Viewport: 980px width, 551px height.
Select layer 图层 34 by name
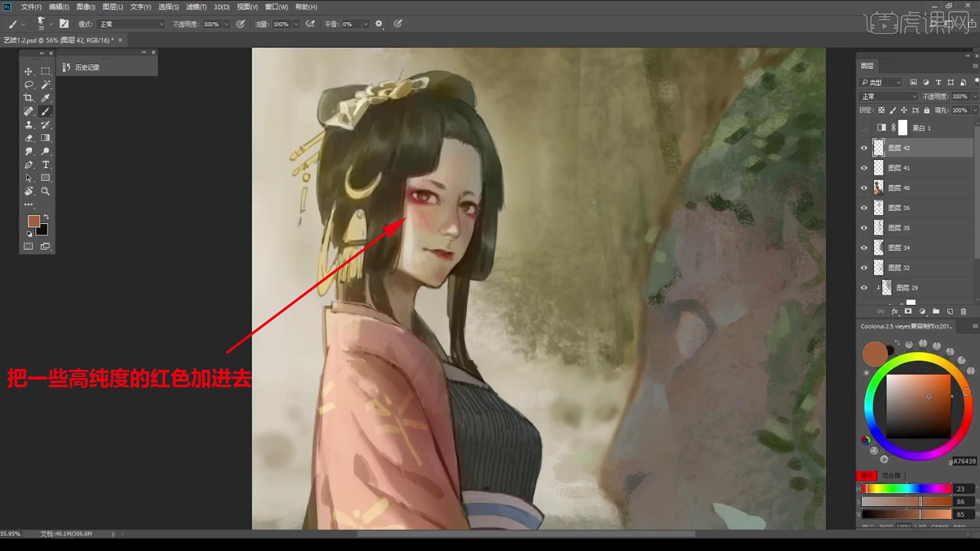(899, 248)
